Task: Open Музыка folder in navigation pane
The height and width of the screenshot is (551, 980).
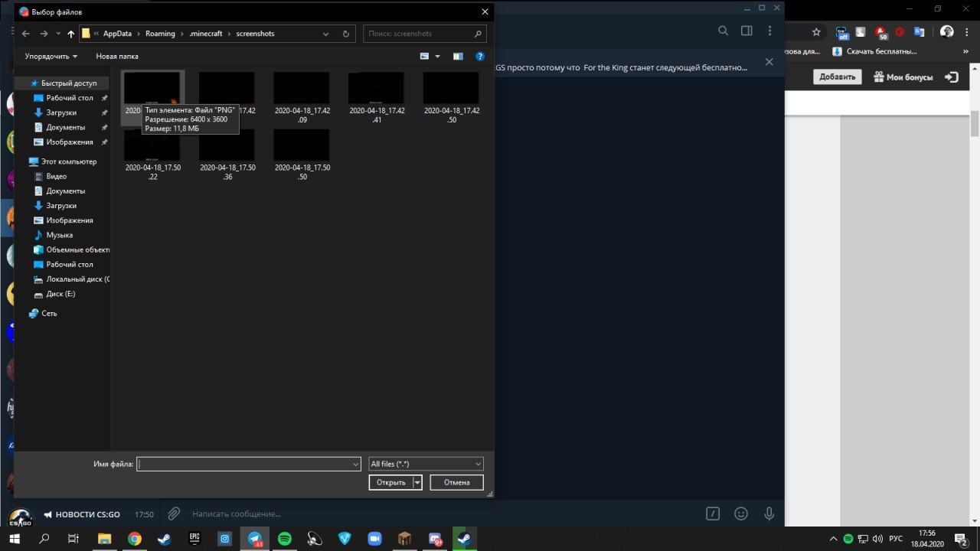Action: click(x=60, y=235)
